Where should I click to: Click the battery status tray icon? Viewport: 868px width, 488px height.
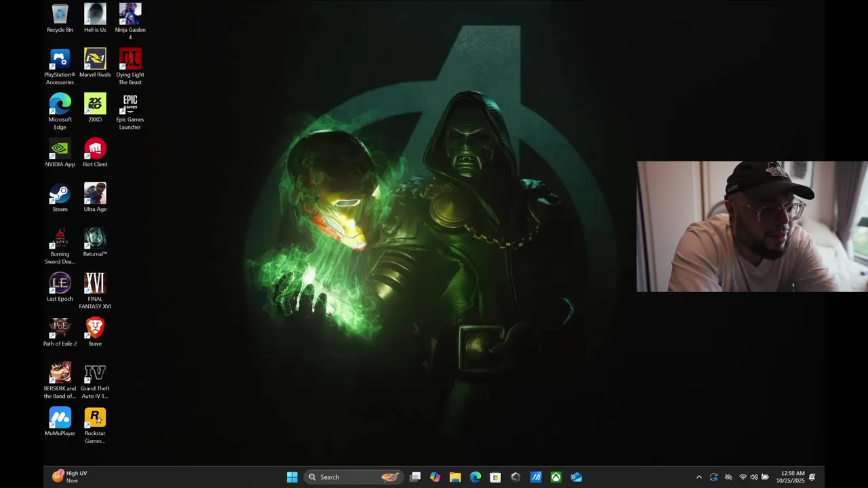(765, 477)
